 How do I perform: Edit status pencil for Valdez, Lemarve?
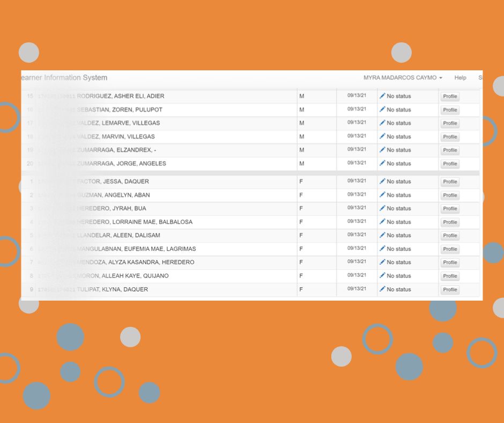point(382,122)
